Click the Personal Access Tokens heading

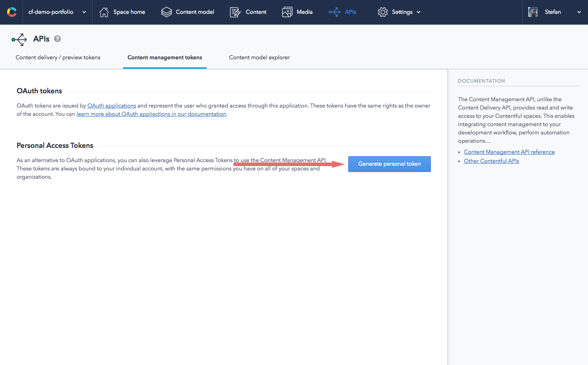click(55, 146)
